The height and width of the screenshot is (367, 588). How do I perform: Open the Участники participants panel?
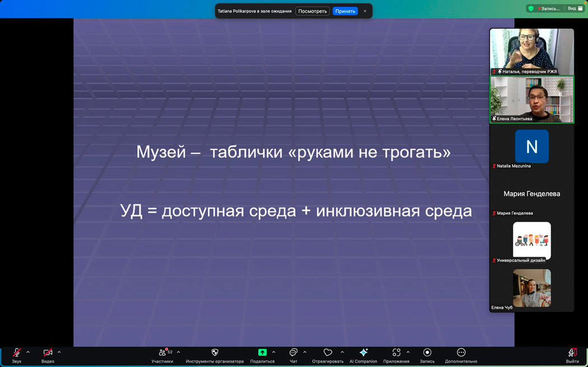point(163,352)
